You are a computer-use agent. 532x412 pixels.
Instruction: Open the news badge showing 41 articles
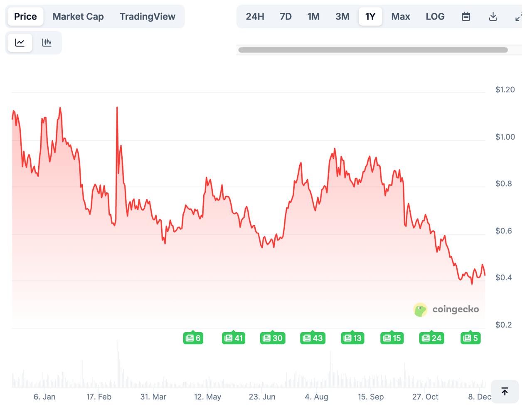234,338
